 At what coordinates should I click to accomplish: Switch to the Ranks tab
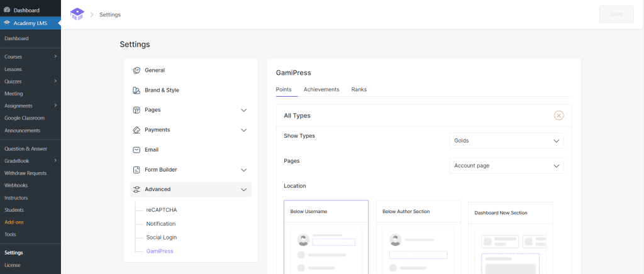359,89
